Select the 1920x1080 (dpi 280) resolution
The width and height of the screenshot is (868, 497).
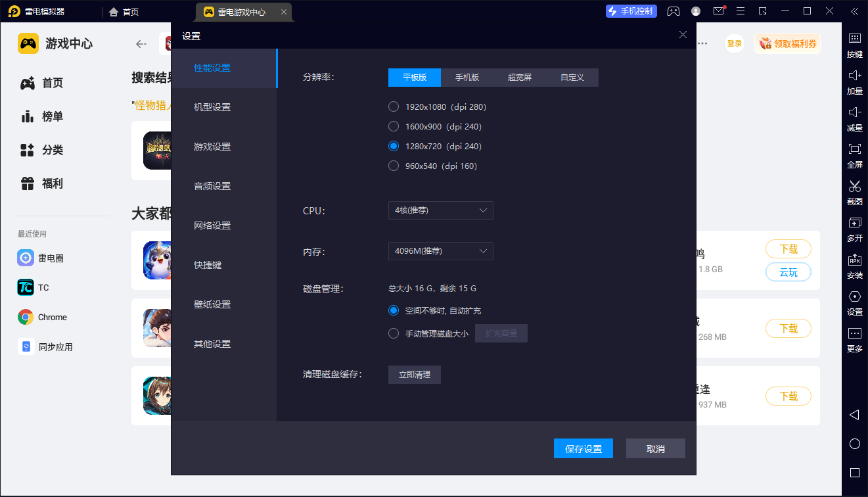click(x=394, y=106)
